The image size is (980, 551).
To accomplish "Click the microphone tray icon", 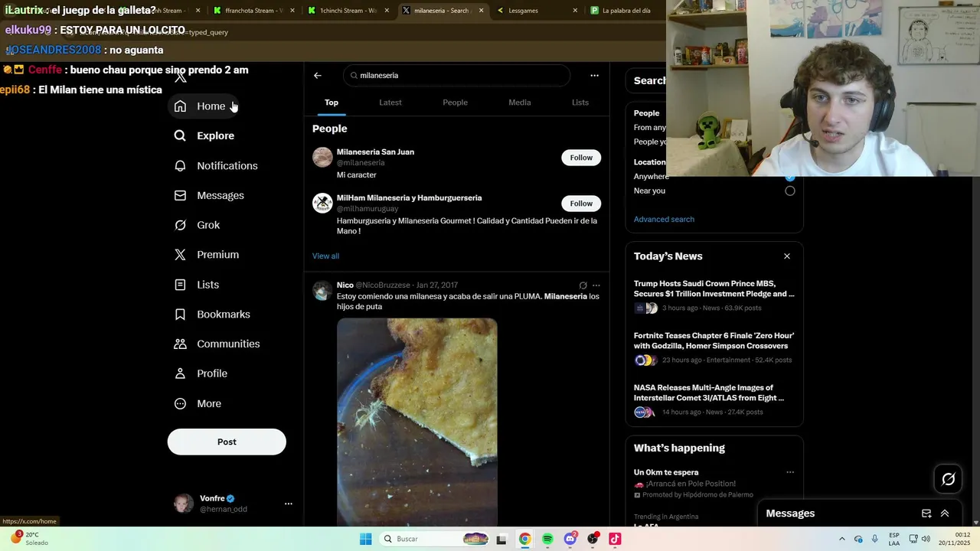I will pos(875,539).
